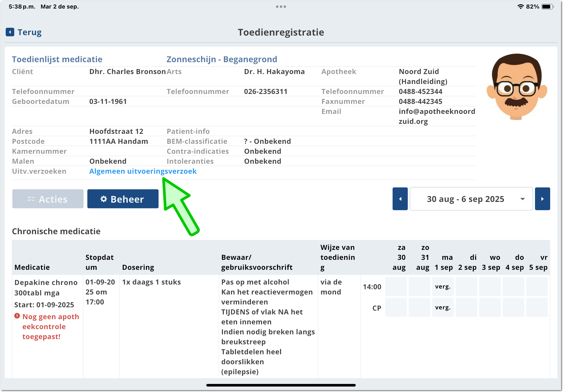Tap 14:00 verg. cell for 1 sep
The width and height of the screenshot is (563, 392).
point(443,287)
